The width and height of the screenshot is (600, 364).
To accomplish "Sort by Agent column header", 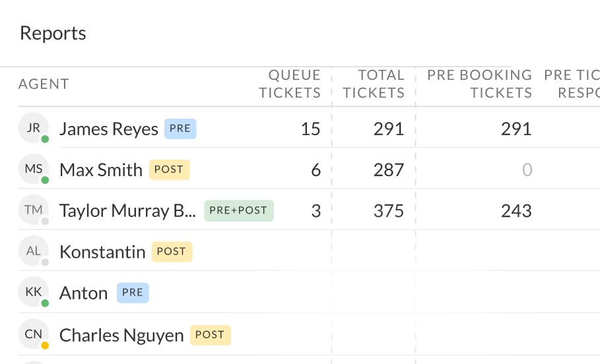I will tap(44, 84).
